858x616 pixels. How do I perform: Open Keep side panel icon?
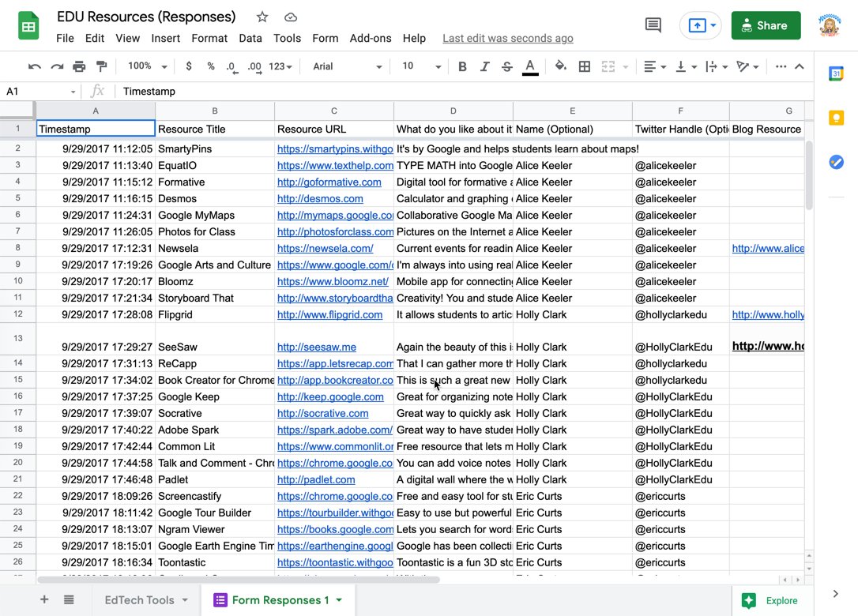click(836, 118)
